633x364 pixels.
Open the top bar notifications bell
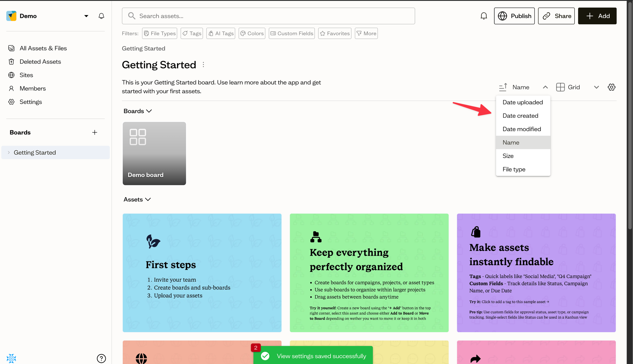484,16
